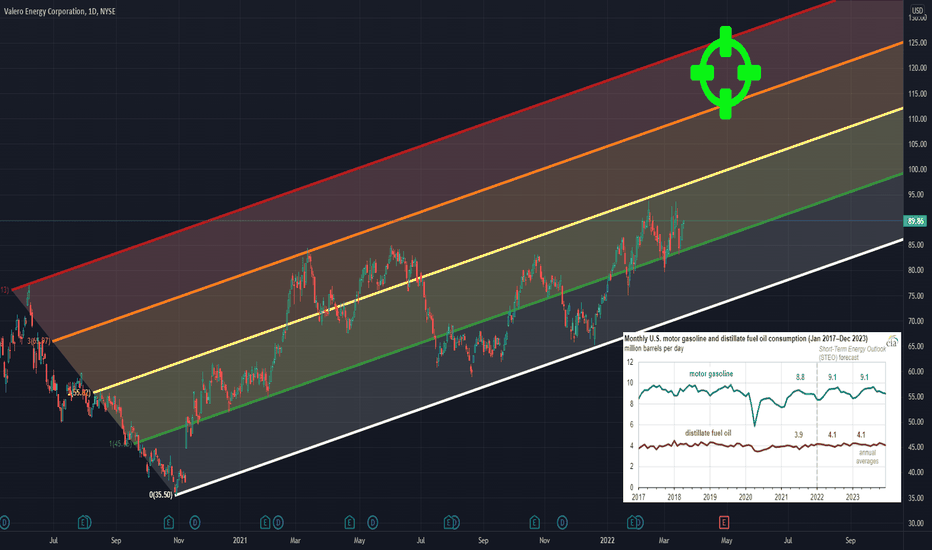This screenshot has height=550, width=932.
Task: Click the eia logo in the inset chart
Action: tap(892, 342)
